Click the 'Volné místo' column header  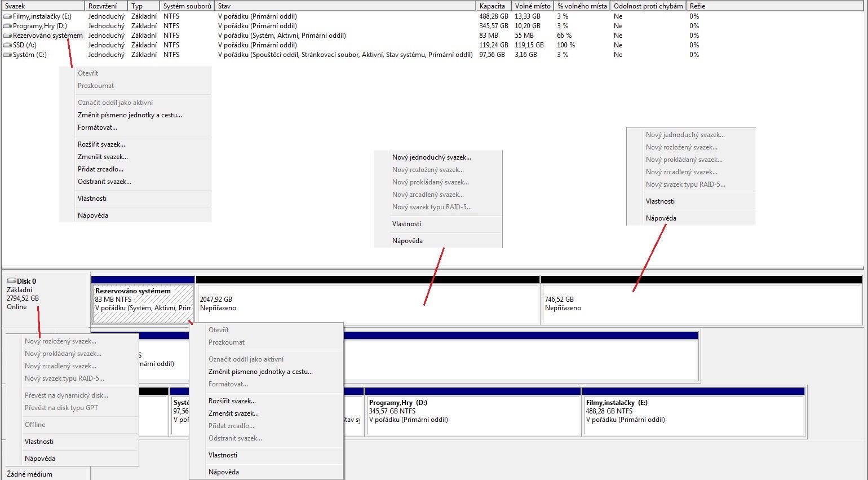coord(532,6)
